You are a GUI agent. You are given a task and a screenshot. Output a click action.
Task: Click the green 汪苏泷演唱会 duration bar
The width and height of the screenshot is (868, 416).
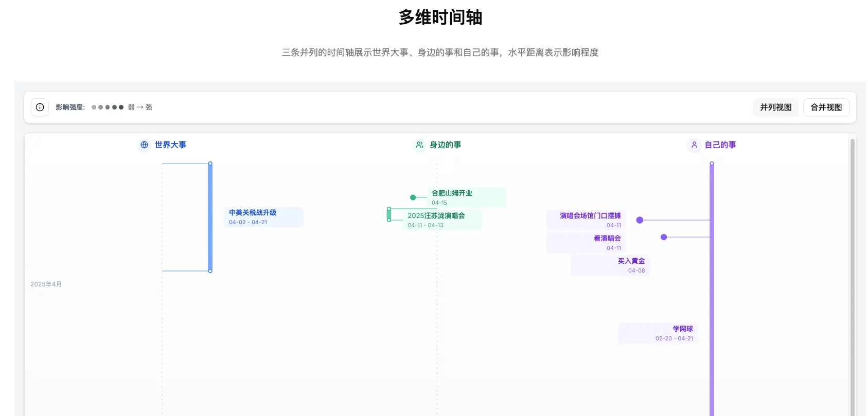tap(389, 214)
